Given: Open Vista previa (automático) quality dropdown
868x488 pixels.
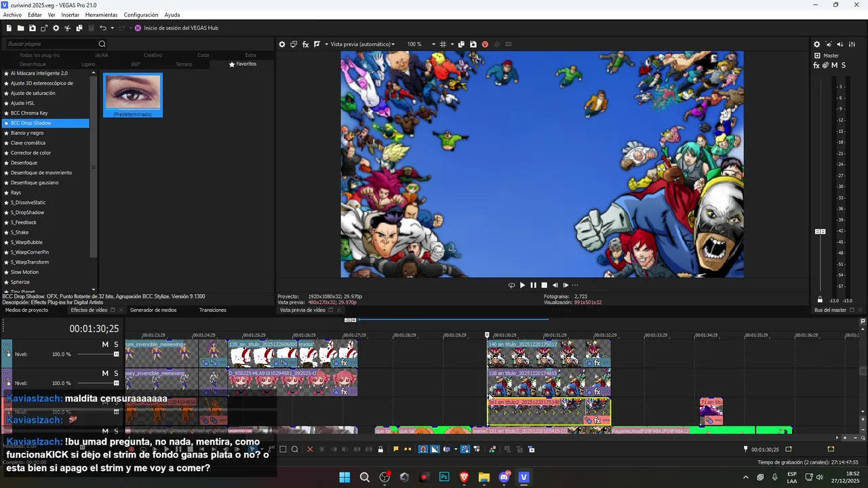Looking at the screenshot, I should pos(362,44).
